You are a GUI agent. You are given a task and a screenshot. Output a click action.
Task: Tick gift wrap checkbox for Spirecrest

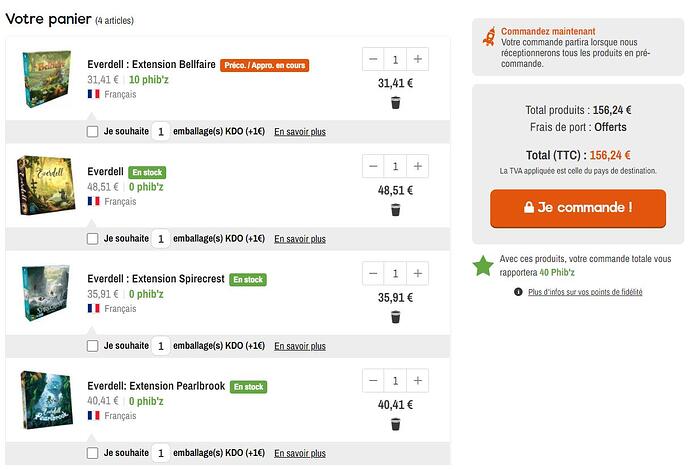point(93,346)
